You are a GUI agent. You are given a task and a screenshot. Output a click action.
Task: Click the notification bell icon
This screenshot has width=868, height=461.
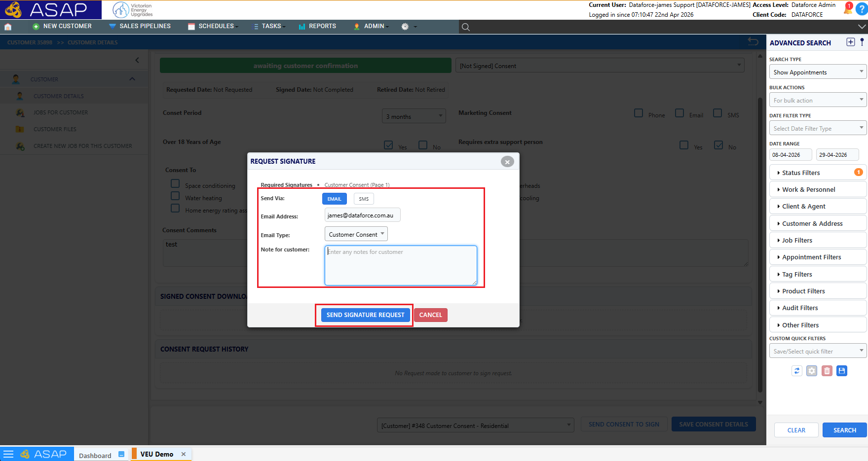click(x=848, y=9)
